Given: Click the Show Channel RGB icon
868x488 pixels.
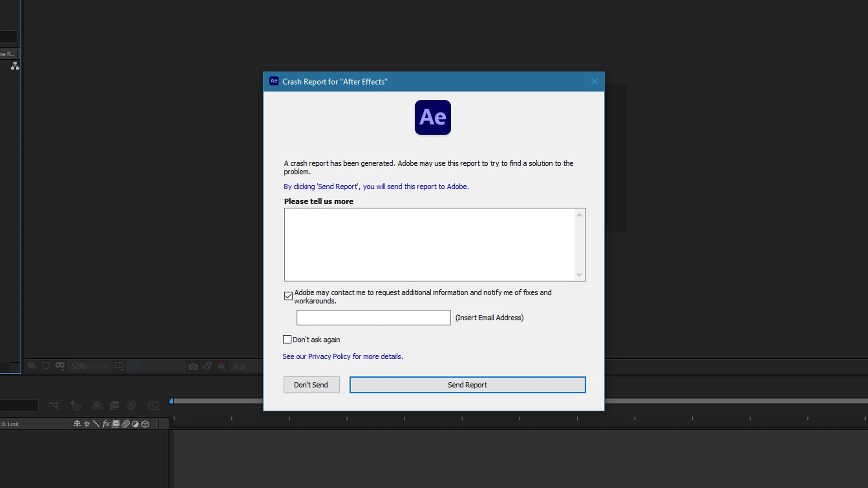Looking at the screenshot, I should tap(222, 366).
